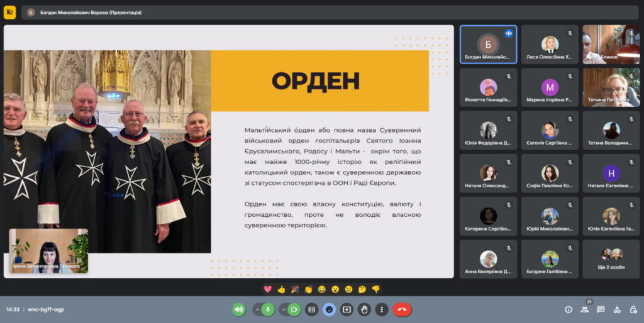
Task: Show the participants list with 21 people
Action: (585, 309)
